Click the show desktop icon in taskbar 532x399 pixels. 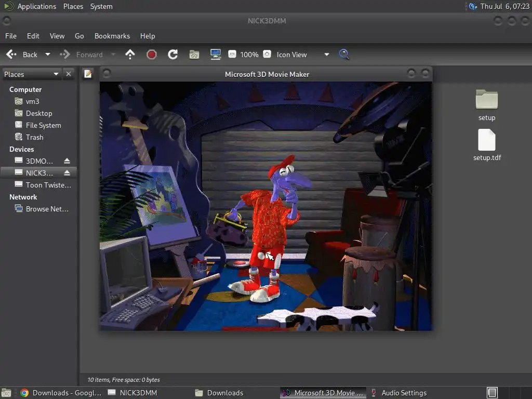tap(6, 393)
